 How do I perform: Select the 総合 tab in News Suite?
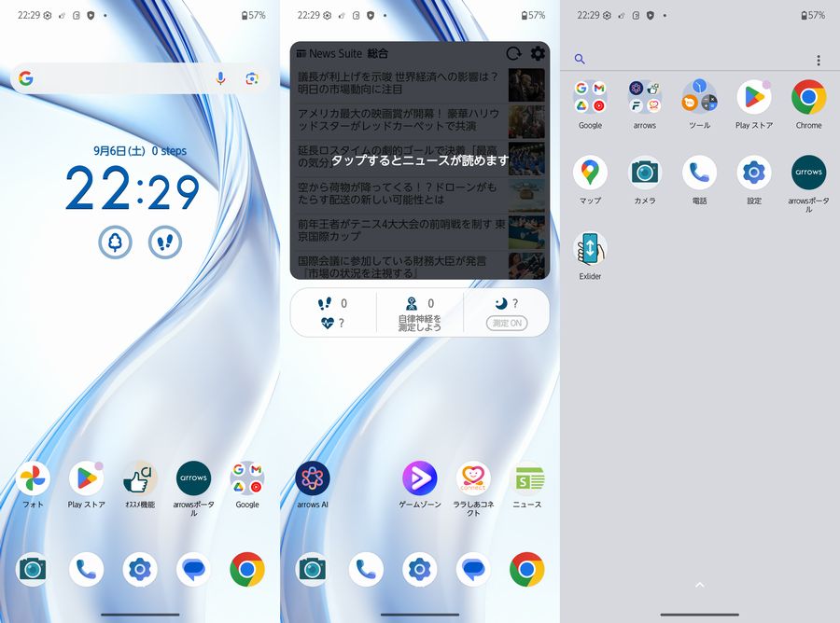coord(378,54)
